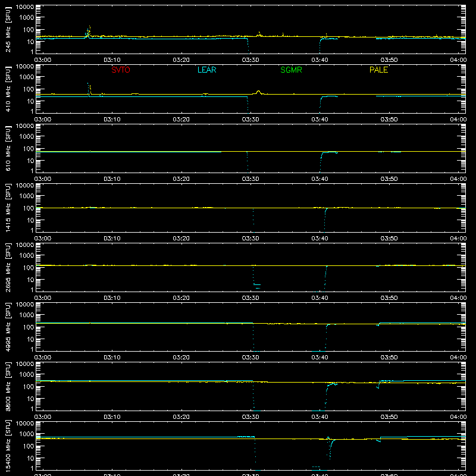Click the 03:40 label under 245 MHz plot
Screen dimensions: 476x476
coord(320,60)
